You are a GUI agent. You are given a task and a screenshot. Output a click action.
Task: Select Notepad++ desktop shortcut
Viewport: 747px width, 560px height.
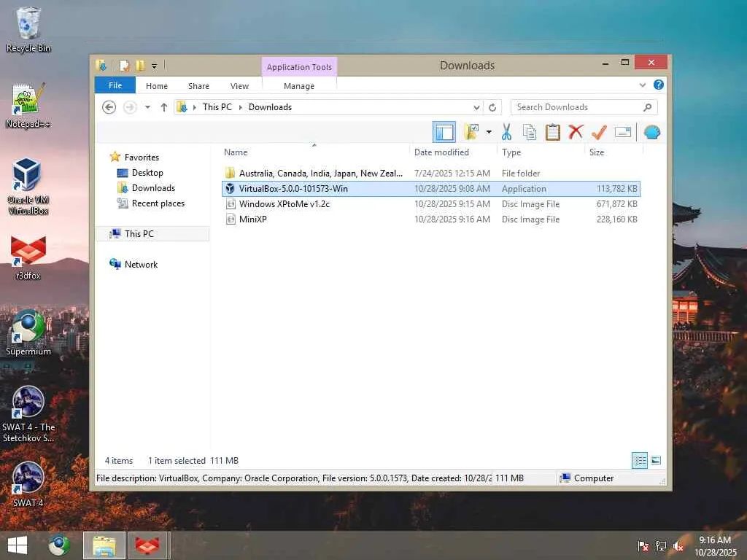click(28, 106)
